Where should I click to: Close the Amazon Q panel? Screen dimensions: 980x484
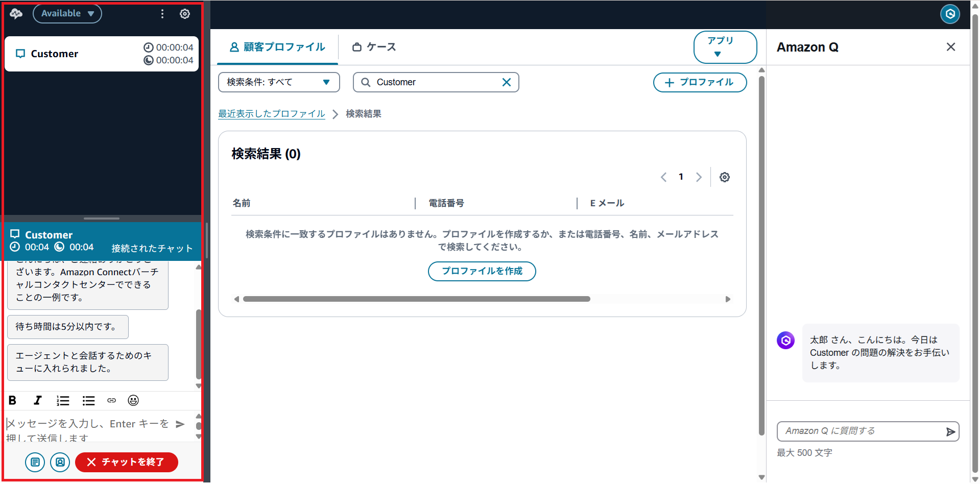point(951,47)
